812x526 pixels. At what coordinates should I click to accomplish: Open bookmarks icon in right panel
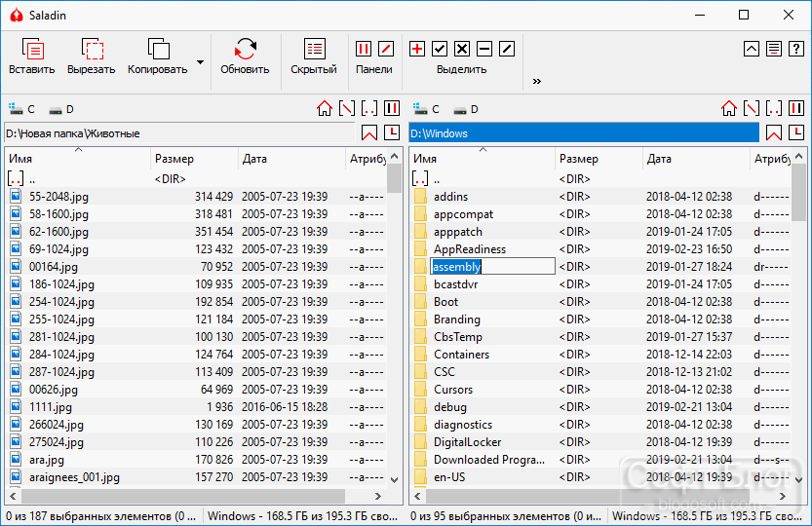click(x=774, y=133)
